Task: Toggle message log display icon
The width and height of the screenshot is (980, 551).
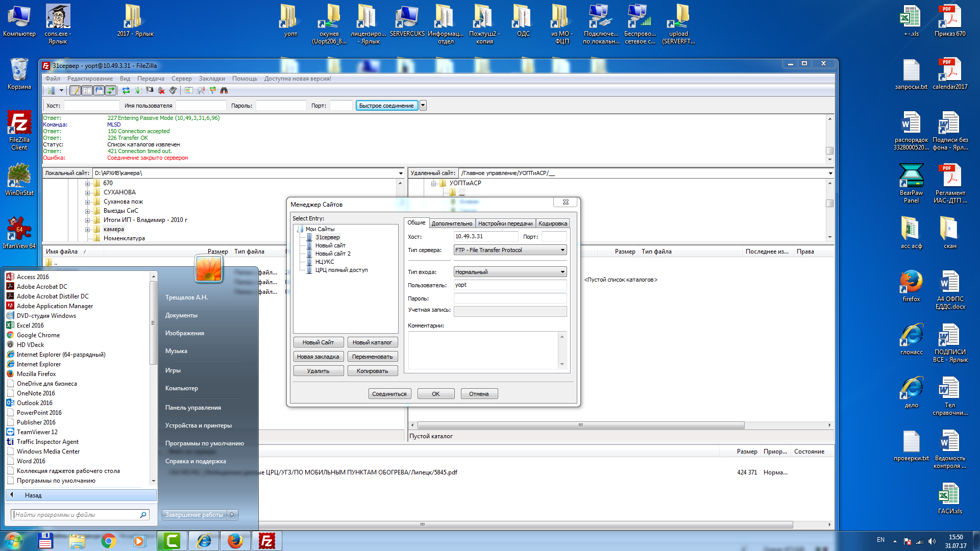Action: pyautogui.click(x=75, y=90)
